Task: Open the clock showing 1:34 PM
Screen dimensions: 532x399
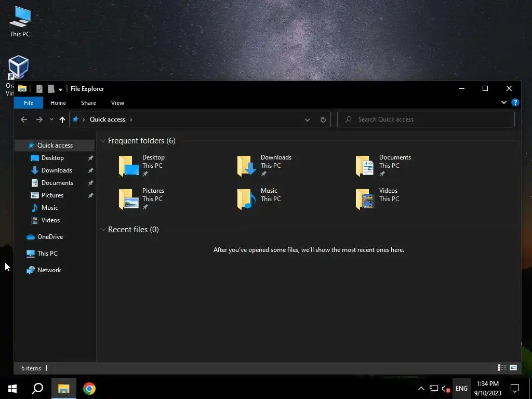Action: pos(487,389)
